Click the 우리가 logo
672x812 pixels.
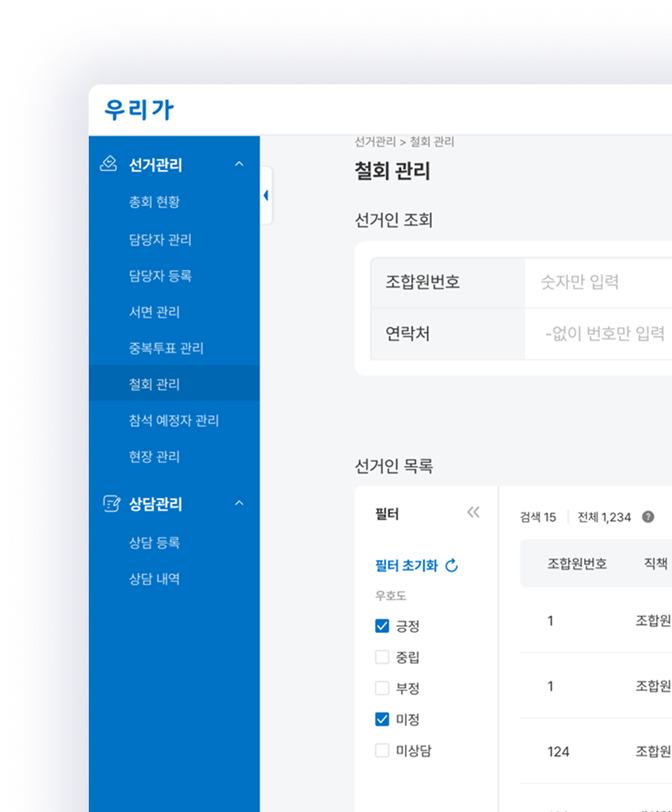139,110
